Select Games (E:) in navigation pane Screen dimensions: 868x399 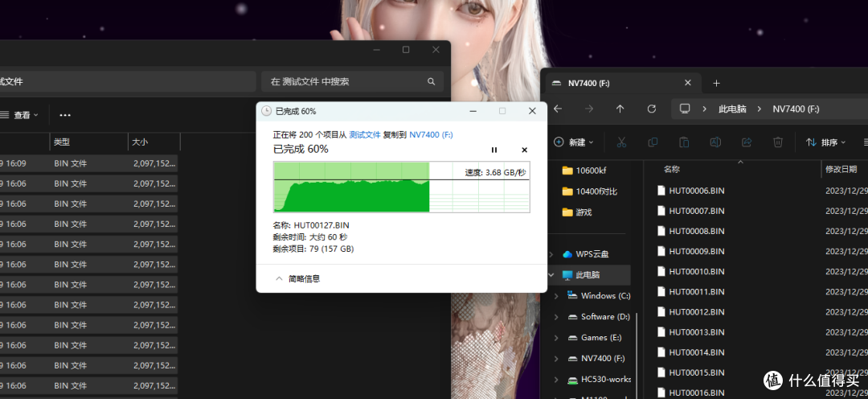[x=595, y=338]
